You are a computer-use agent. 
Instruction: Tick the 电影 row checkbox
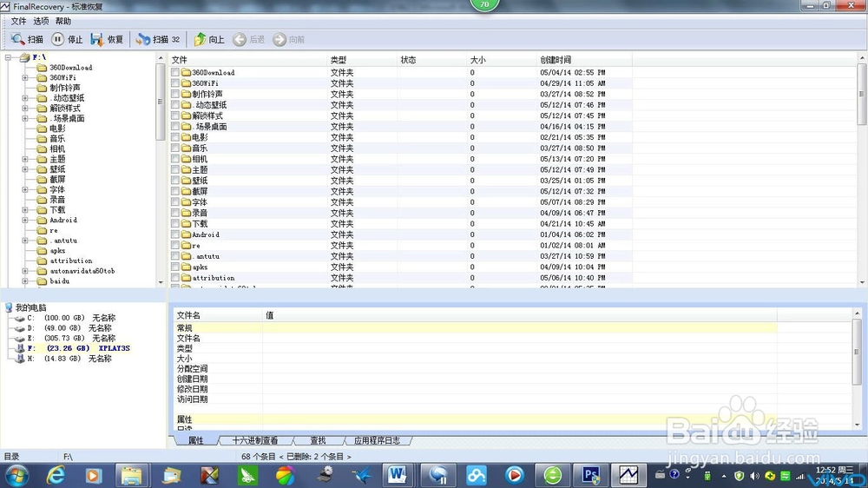(x=175, y=137)
